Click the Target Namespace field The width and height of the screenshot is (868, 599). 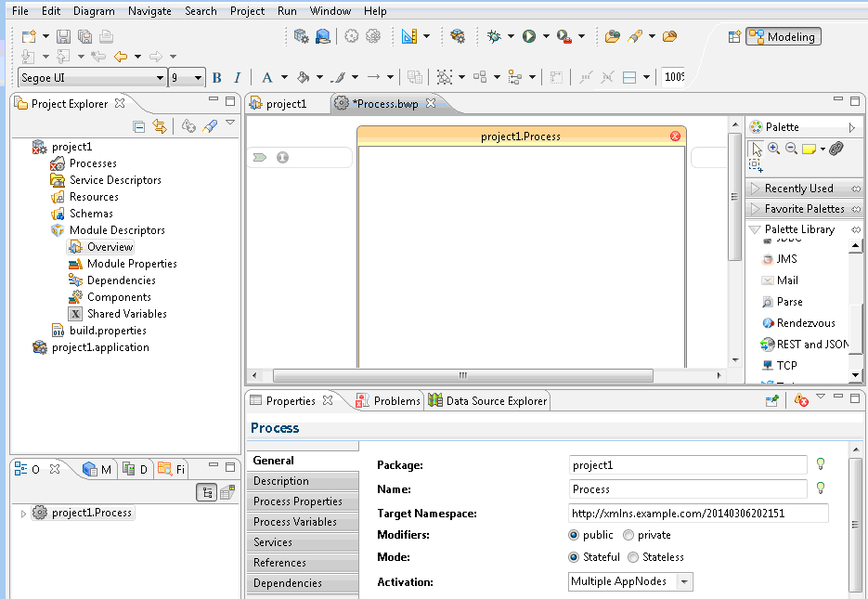(698, 513)
